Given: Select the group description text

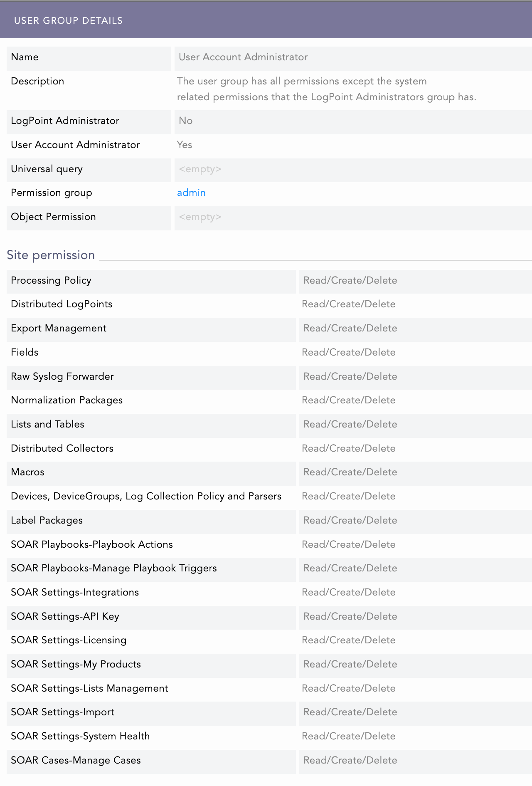Looking at the screenshot, I should (x=326, y=89).
